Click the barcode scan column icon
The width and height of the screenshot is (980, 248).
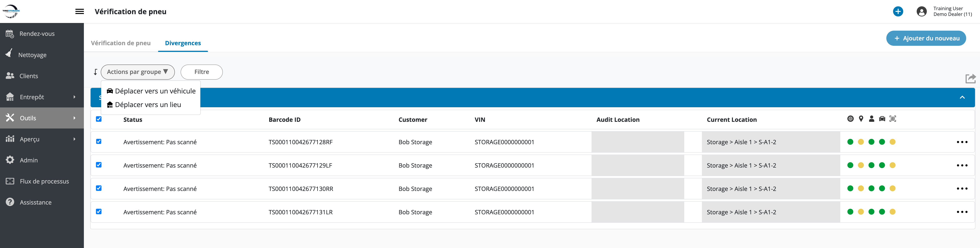892,119
